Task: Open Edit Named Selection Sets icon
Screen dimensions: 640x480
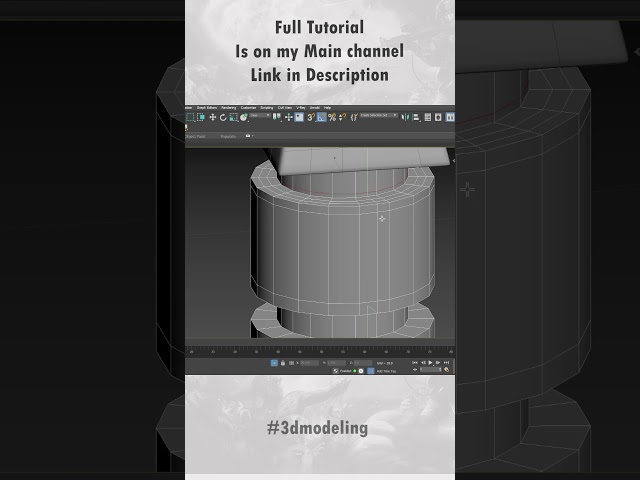Action: [354, 117]
